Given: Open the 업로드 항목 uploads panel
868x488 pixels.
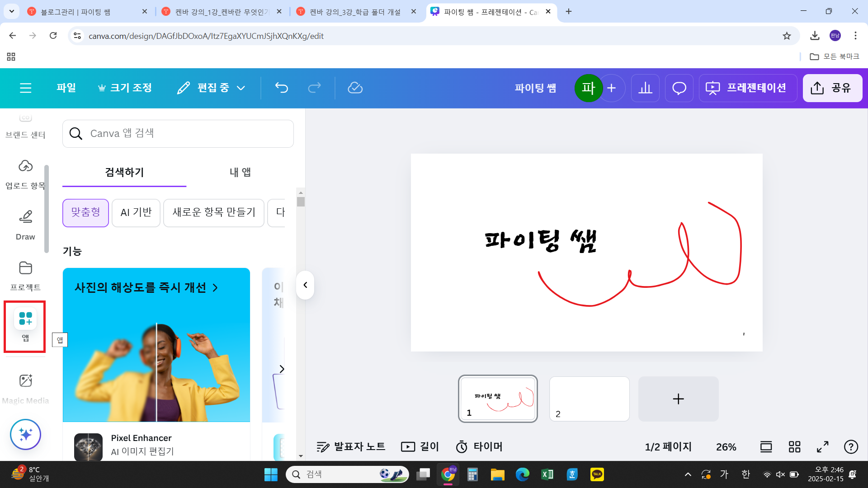Looking at the screenshot, I should (25, 174).
